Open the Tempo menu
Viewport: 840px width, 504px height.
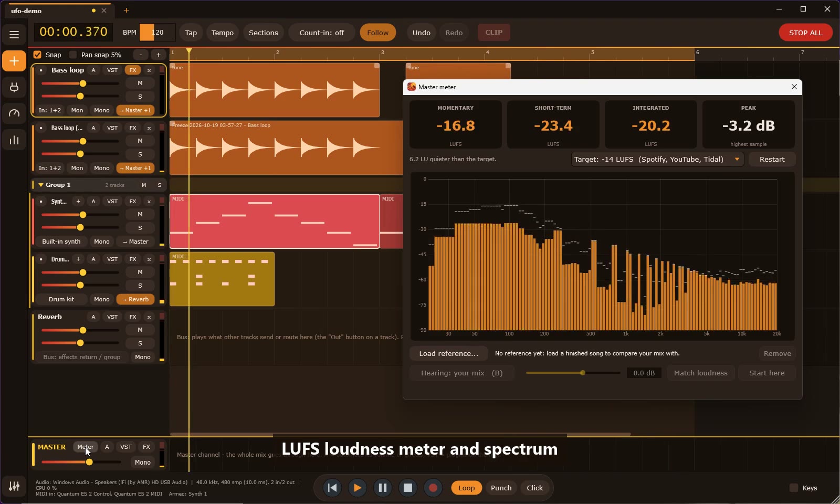(x=223, y=33)
